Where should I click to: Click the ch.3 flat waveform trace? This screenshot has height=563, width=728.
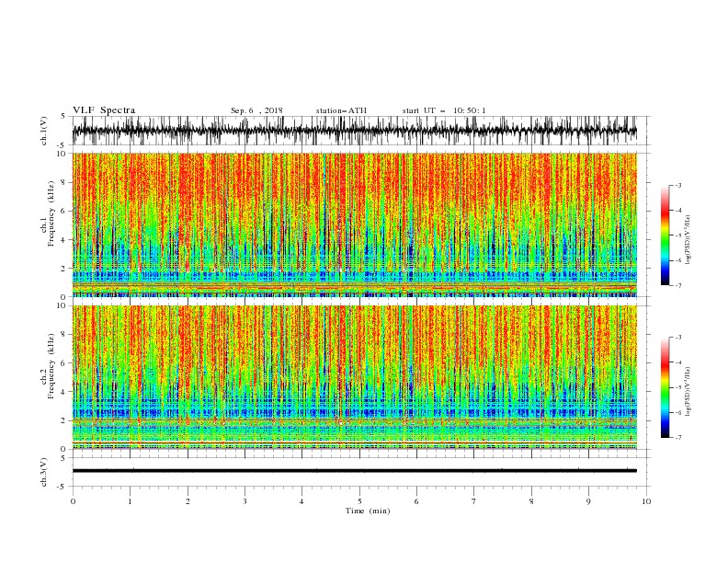click(355, 471)
